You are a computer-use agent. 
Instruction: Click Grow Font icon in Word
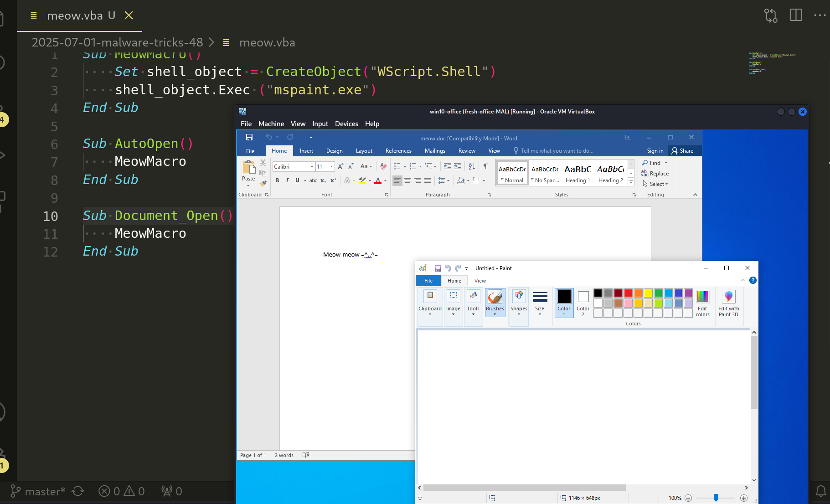click(340, 166)
